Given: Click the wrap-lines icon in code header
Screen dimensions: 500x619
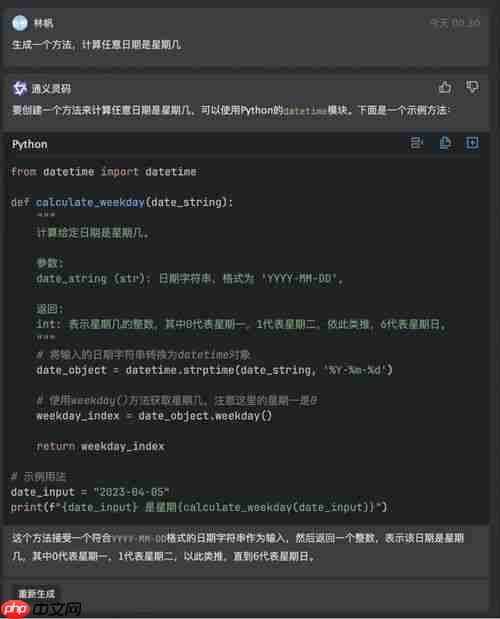Looking at the screenshot, I should point(416,143).
